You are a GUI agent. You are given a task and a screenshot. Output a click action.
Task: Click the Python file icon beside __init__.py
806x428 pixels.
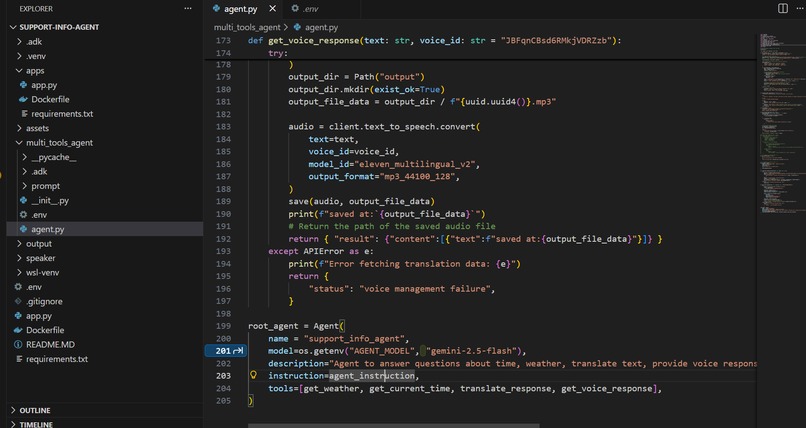tap(23, 200)
